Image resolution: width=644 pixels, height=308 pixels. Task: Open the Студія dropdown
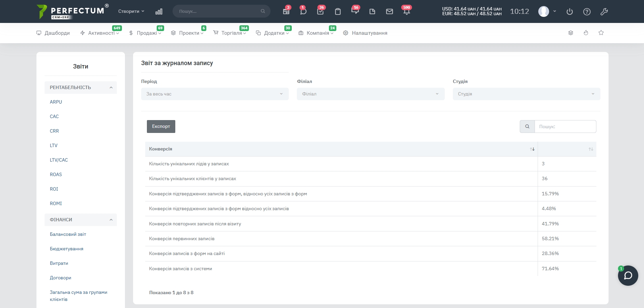point(526,94)
